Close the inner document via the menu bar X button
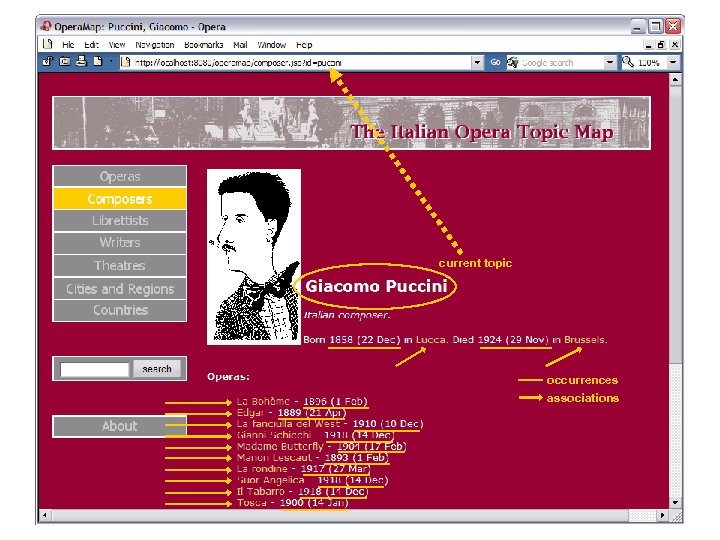The width and height of the screenshot is (720, 540). coord(674,45)
